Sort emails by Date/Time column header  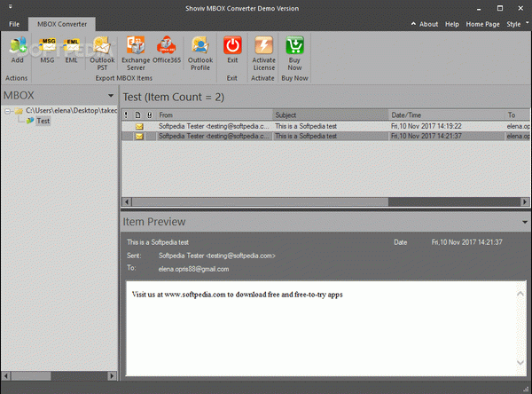click(446, 114)
